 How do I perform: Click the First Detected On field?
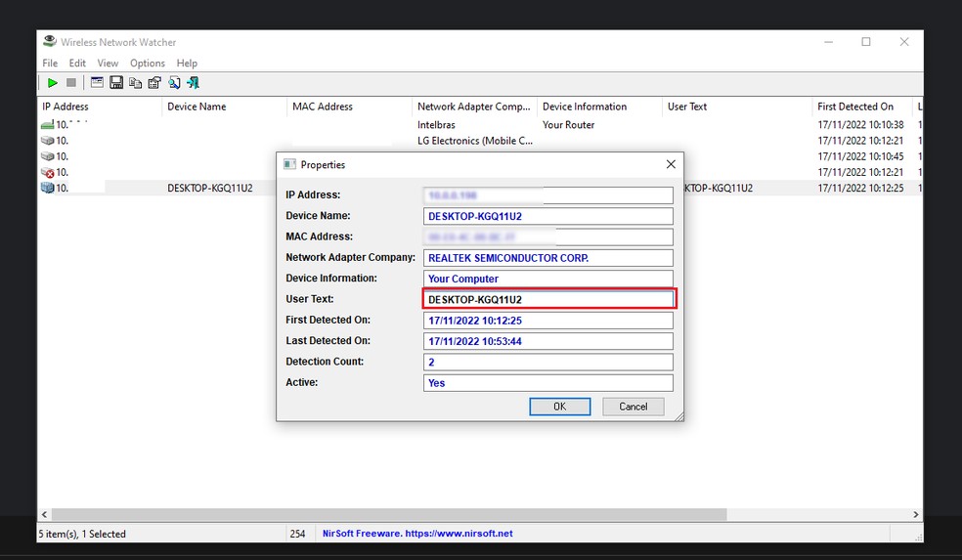(548, 321)
